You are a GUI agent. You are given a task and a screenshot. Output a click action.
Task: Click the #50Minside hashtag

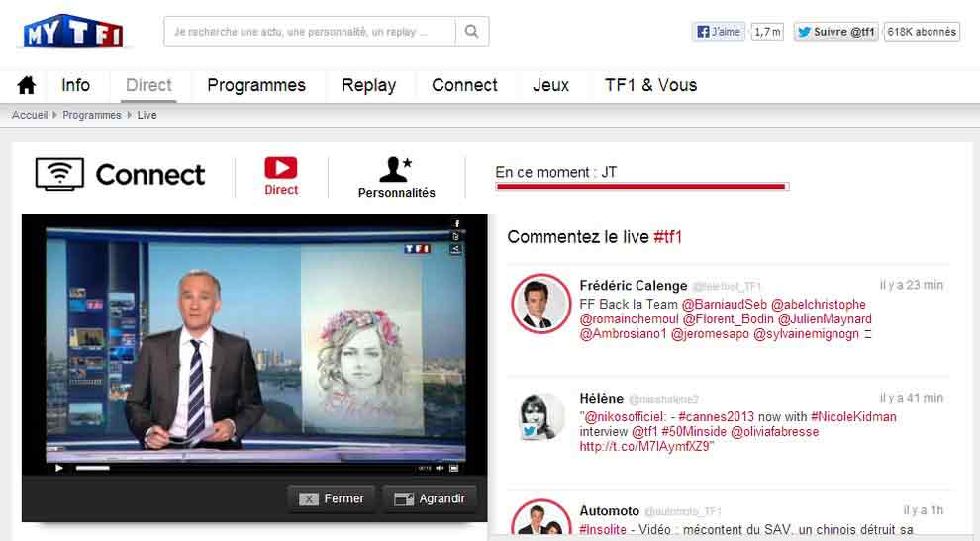tap(694, 431)
